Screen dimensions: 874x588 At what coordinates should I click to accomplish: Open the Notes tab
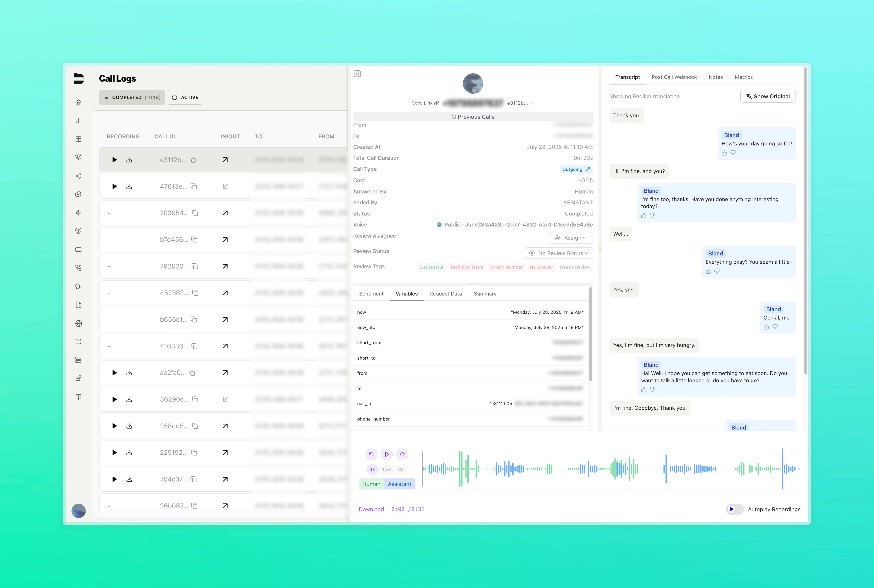(x=716, y=77)
